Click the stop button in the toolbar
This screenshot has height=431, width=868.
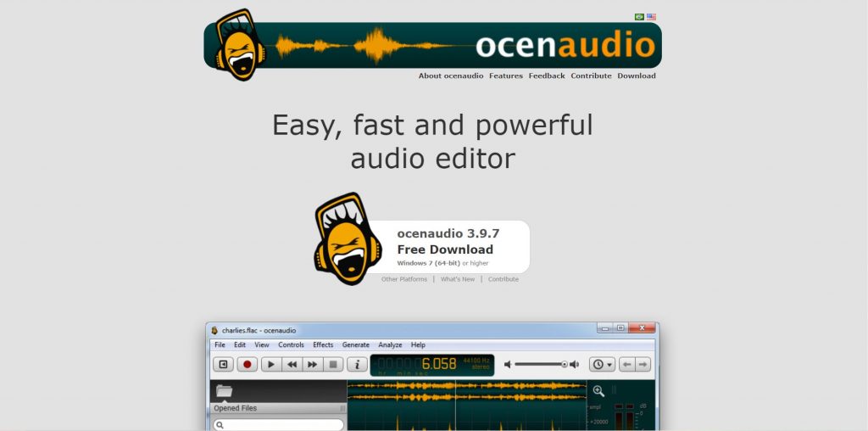(x=333, y=364)
